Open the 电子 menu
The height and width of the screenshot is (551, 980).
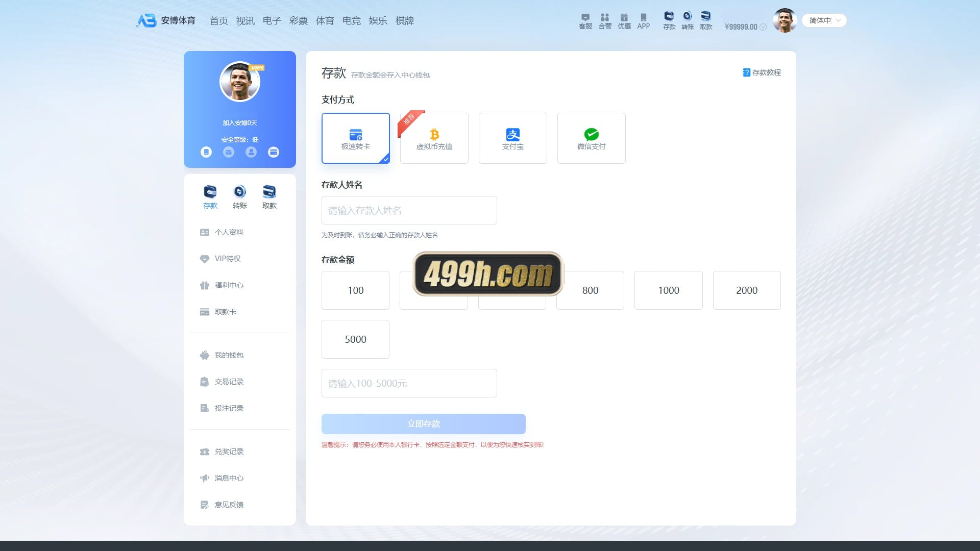click(272, 21)
